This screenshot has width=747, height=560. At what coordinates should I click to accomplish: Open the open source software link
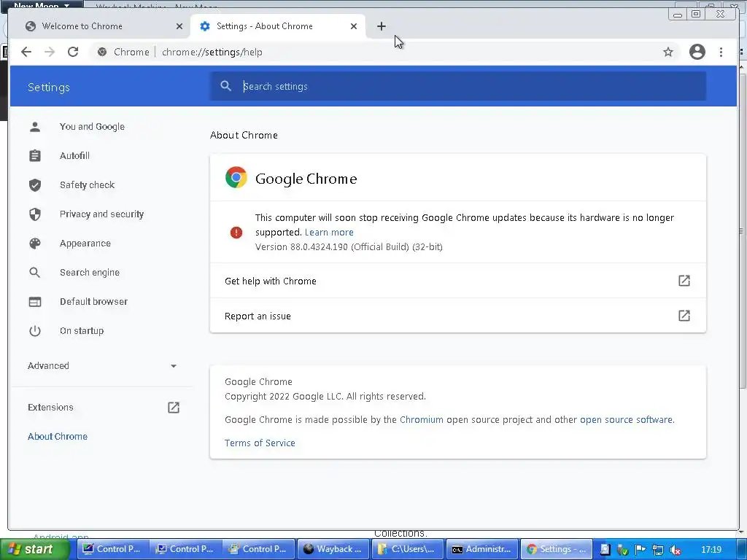626,419
